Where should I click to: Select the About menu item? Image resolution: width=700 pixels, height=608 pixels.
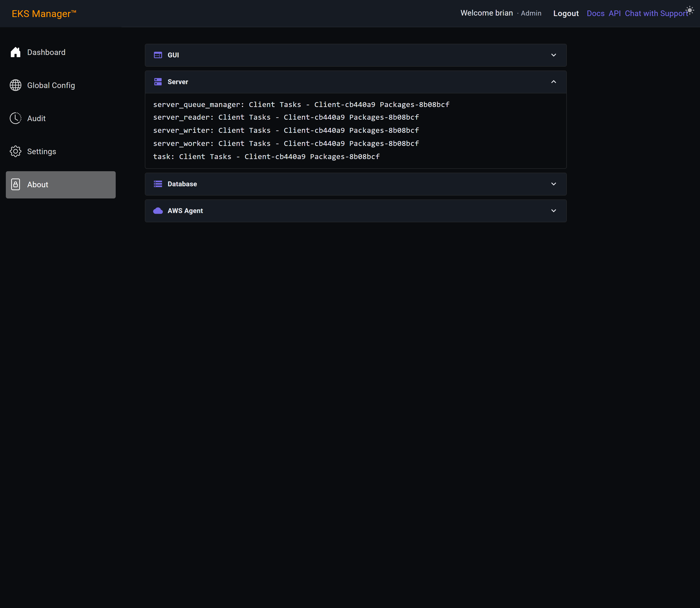[61, 185]
